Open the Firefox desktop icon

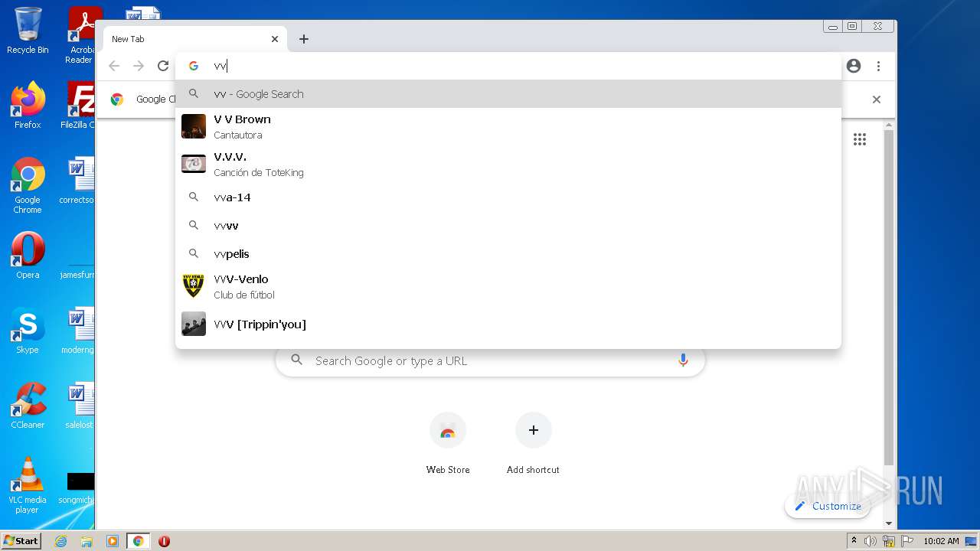[28, 106]
